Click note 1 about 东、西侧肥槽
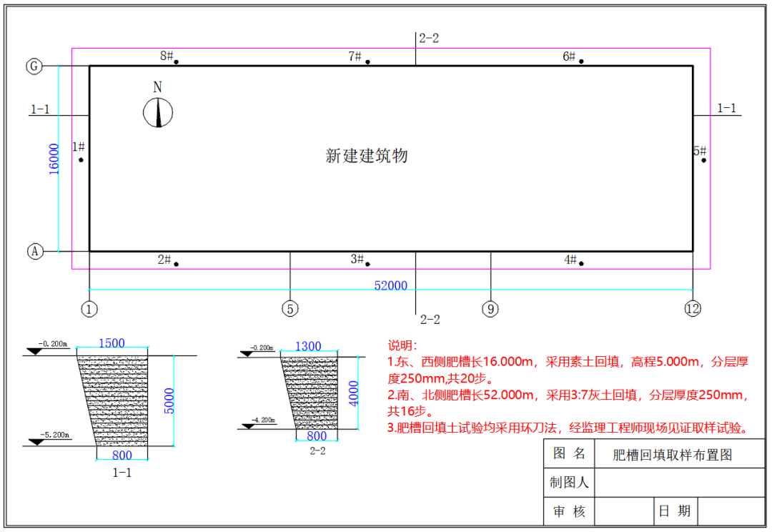Screen dimensions: 772x532 point(568,370)
